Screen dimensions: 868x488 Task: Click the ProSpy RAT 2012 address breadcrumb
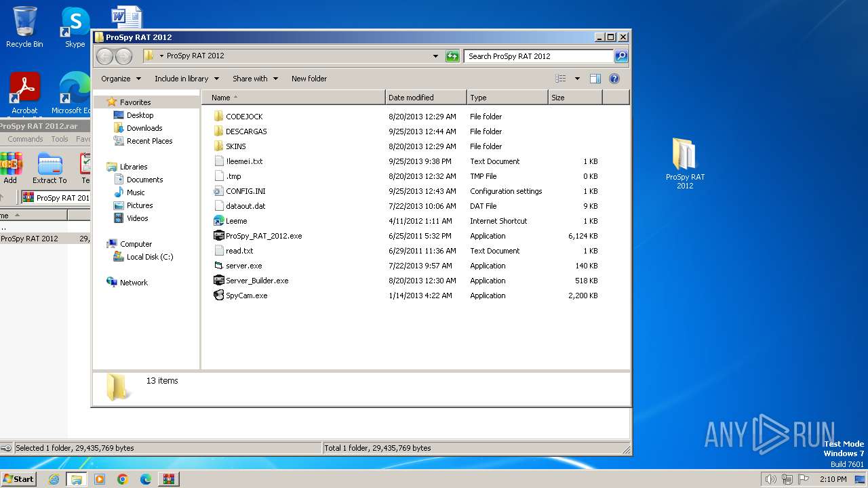coord(195,56)
